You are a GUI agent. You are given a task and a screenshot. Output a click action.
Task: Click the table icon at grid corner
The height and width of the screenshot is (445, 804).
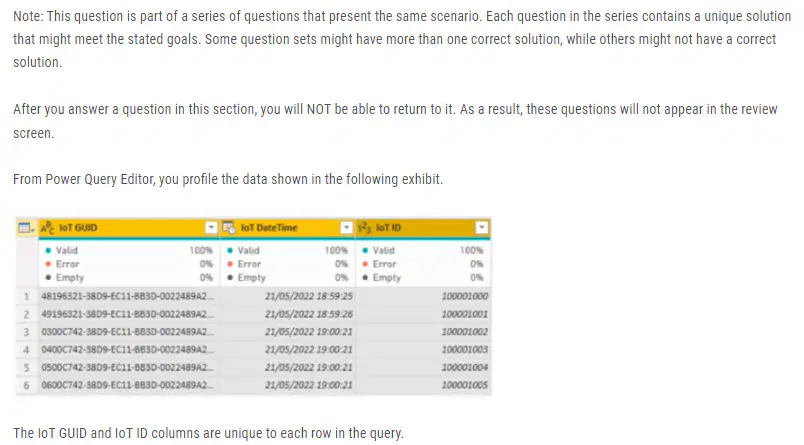pos(26,228)
